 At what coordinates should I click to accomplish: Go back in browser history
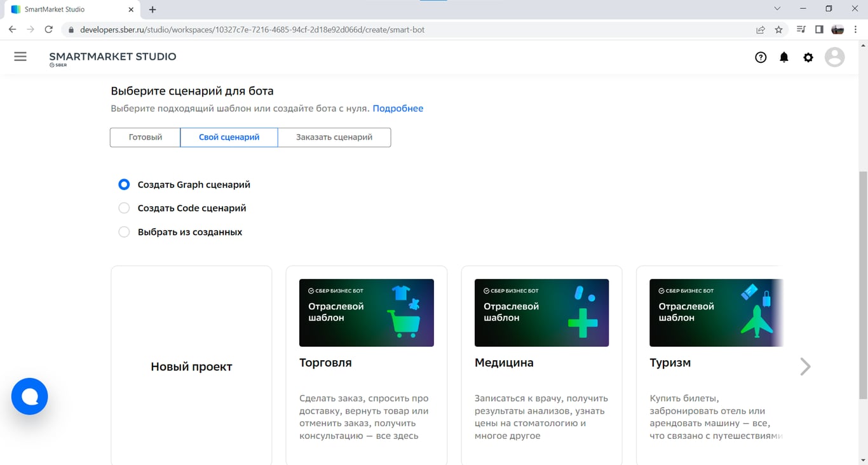tap(12, 29)
